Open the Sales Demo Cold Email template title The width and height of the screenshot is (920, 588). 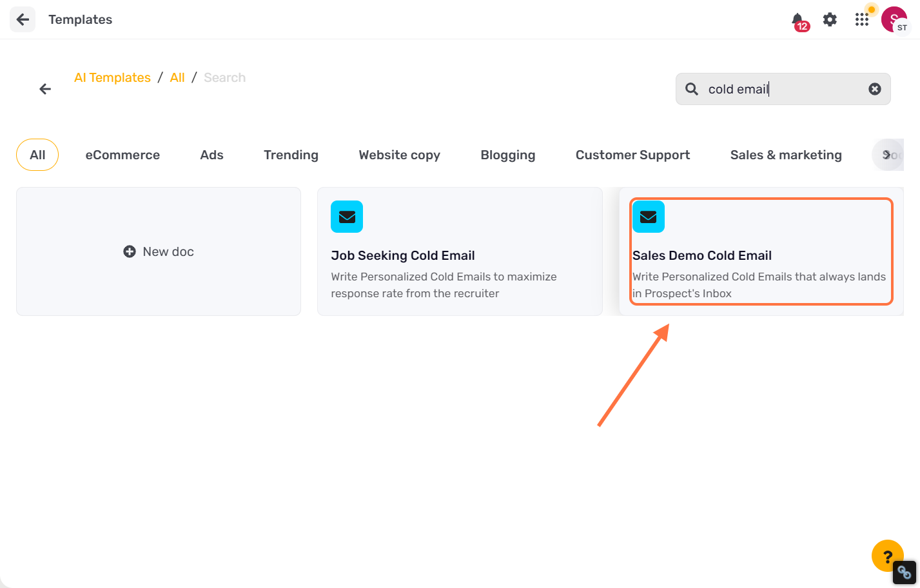[701, 255]
